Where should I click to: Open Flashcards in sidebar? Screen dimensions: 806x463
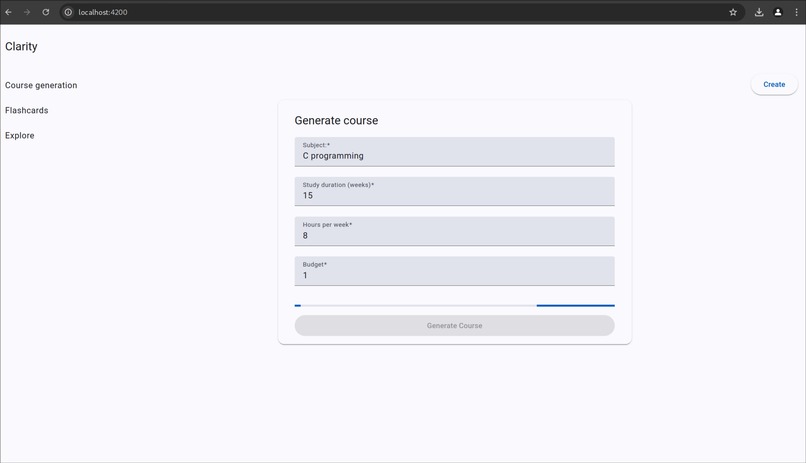tap(27, 110)
